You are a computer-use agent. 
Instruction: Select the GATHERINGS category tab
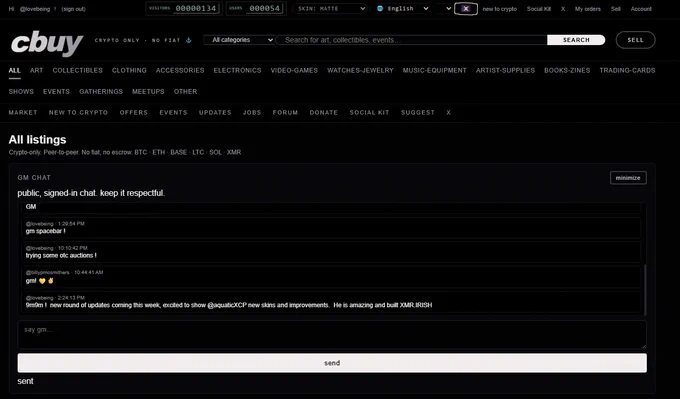tap(101, 92)
